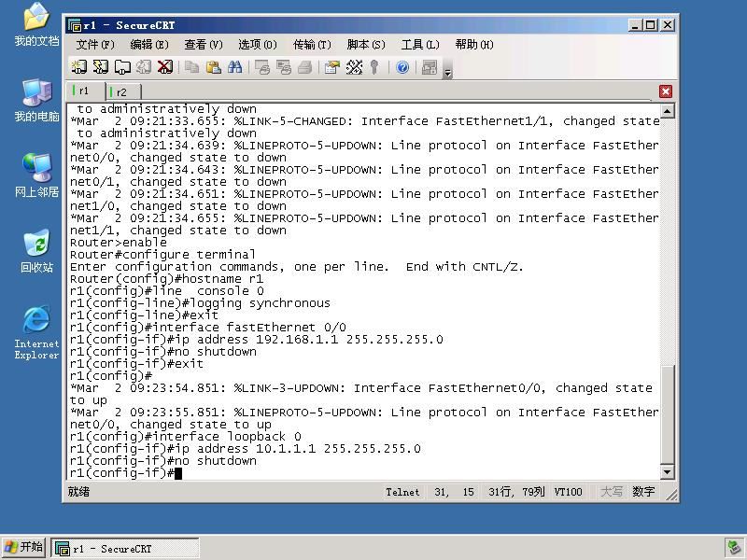Open the 文件(F) menu
The width and height of the screenshot is (747, 560).
pyautogui.click(x=95, y=45)
